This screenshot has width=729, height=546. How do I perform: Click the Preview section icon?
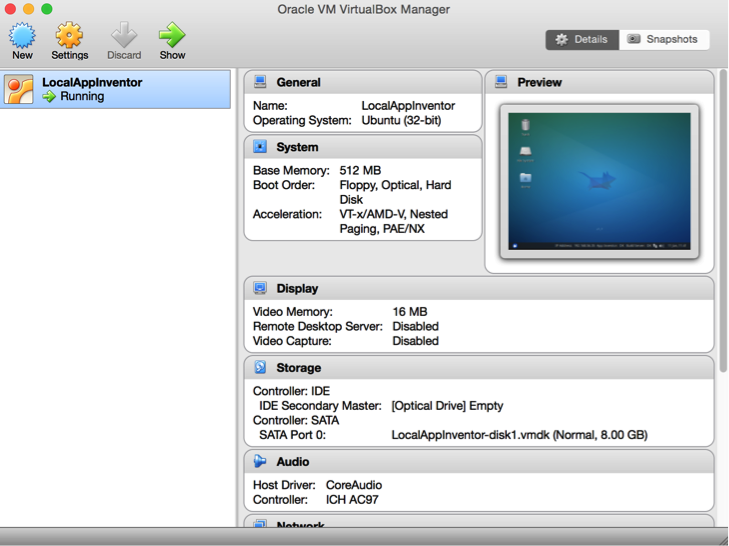501,82
